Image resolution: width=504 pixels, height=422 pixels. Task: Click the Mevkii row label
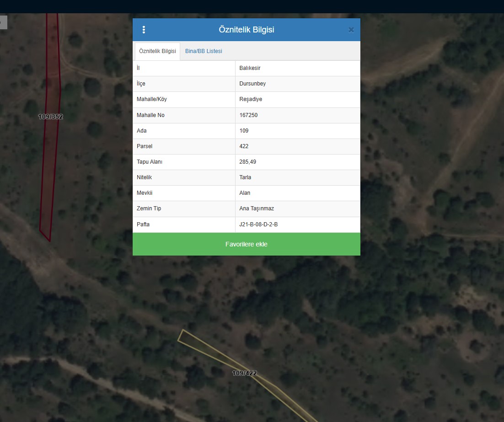144,193
